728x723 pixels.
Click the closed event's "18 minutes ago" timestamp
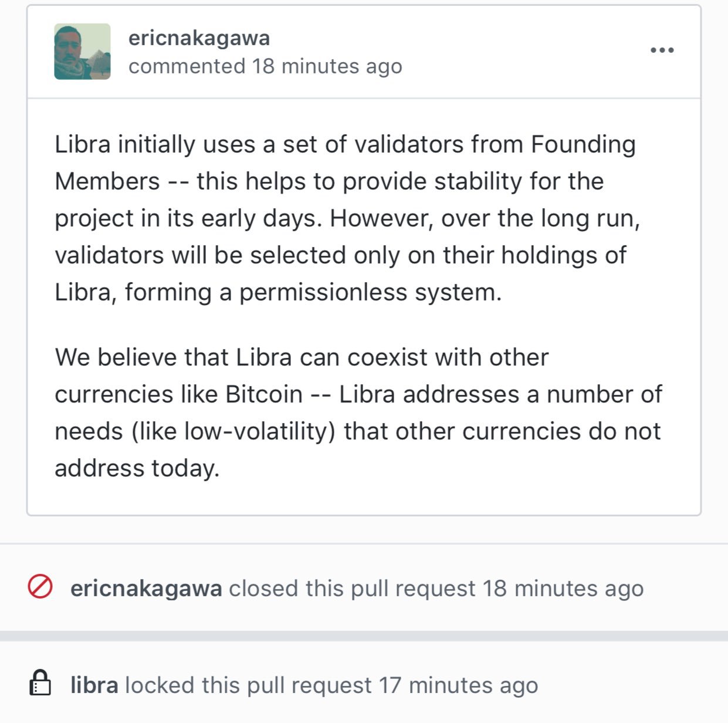coord(563,588)
